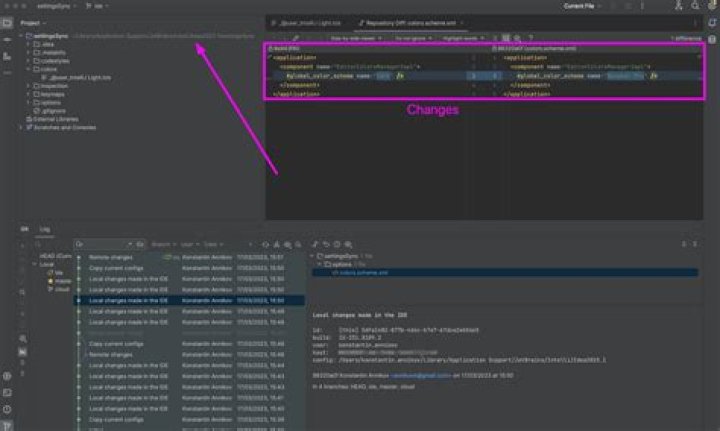The height and width of the screenshot is (431, 720).
Task: Switch to the IntelliJ Light.icls editor tab
Action: [307, 23]
